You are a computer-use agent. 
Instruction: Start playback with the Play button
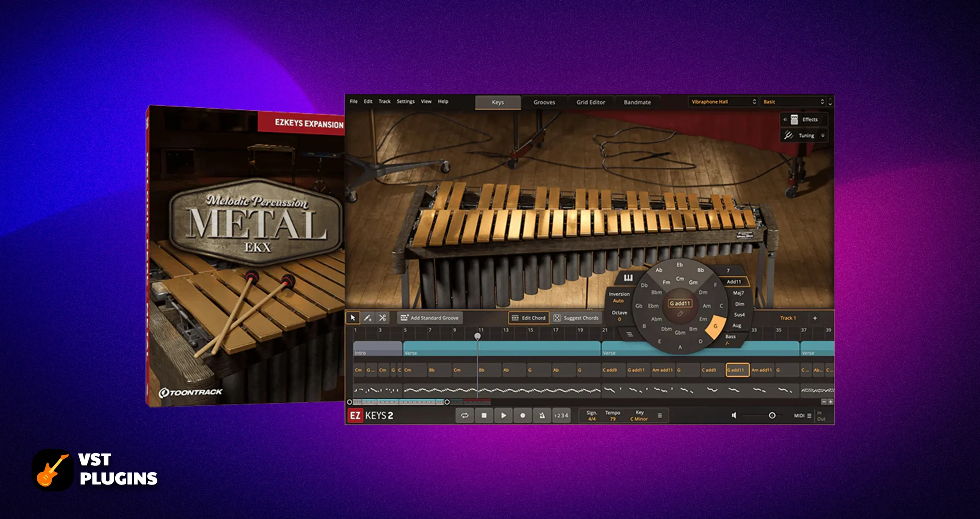tap(503, 415)
